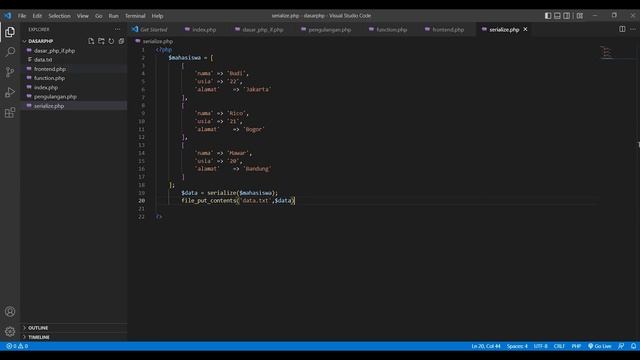Click line number 20 in gutter
The height and width of the screenshot is (360, 640).
pyautogui.click(x=141, y=200)
